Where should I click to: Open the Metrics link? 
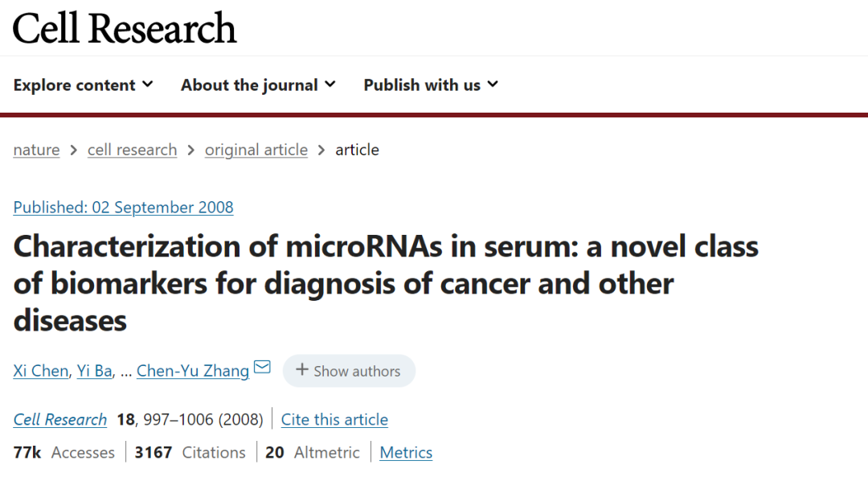pos(406,453)
